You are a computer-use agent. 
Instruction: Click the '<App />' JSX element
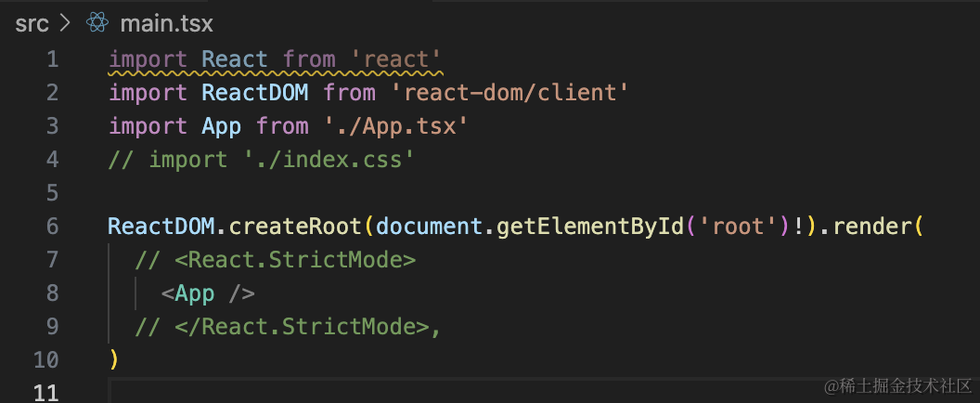pyautogui.click(x=208, y=292)
